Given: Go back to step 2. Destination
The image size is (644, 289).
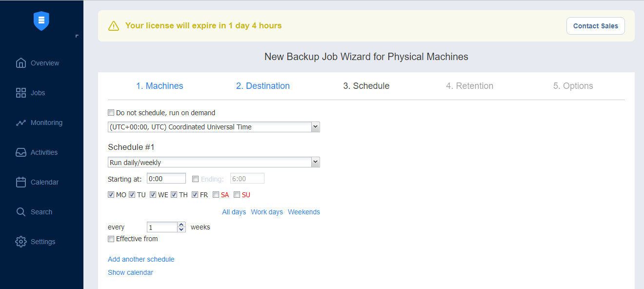Looking at the screenshot, I should click(263, 86).
